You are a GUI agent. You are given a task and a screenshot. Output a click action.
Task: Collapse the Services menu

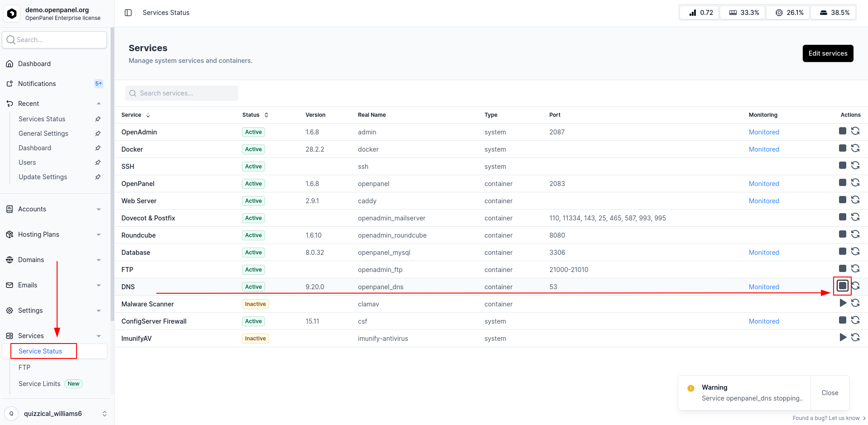(99, 336)
